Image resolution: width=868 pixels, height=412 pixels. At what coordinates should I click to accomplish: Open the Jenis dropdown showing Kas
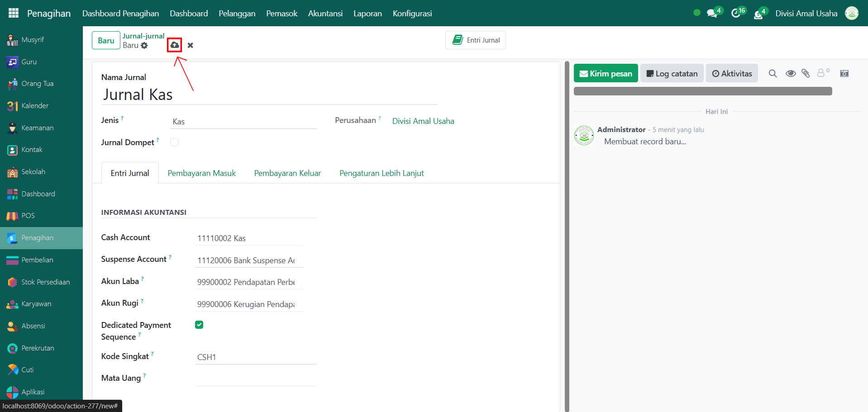point(243,122)
